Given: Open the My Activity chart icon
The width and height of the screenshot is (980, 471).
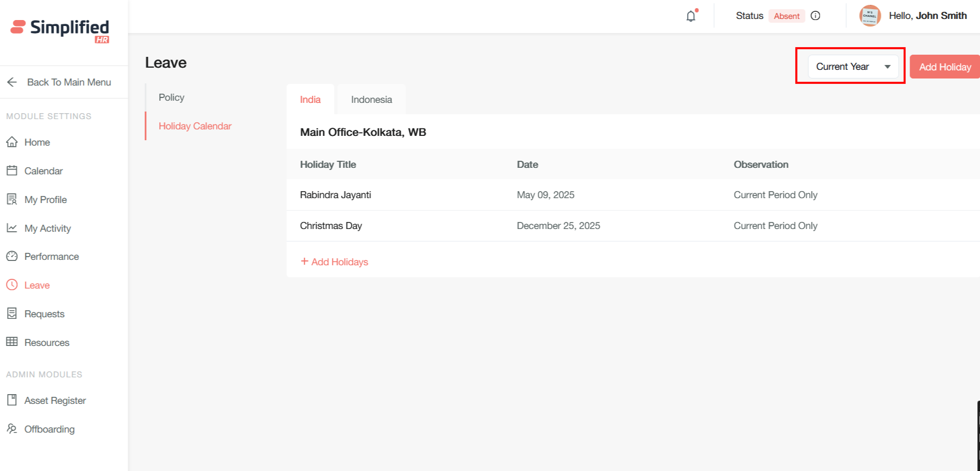Looking at the screenshot, I should 12,228.
